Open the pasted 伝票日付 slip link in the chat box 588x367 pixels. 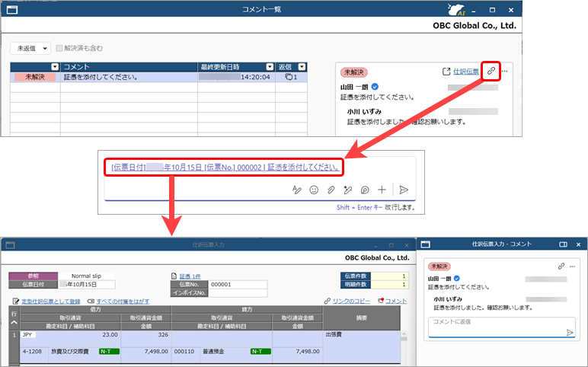click(x=225, y=168)
